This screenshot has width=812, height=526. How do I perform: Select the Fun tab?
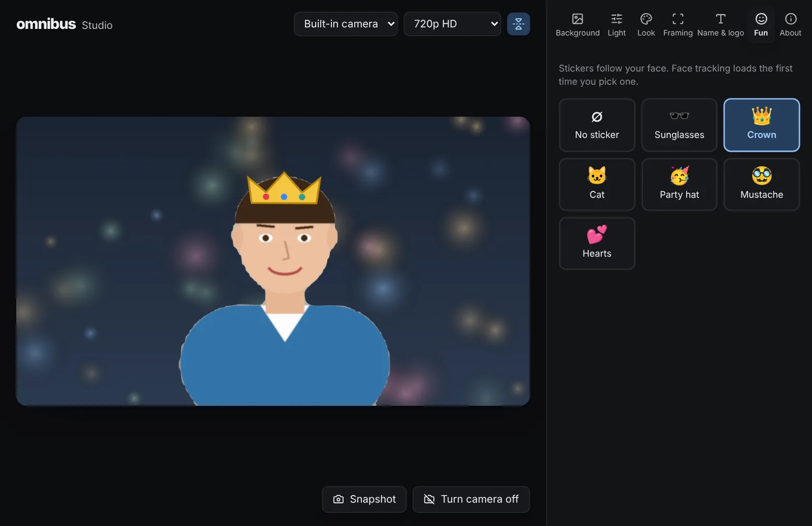tap(761, 25)
